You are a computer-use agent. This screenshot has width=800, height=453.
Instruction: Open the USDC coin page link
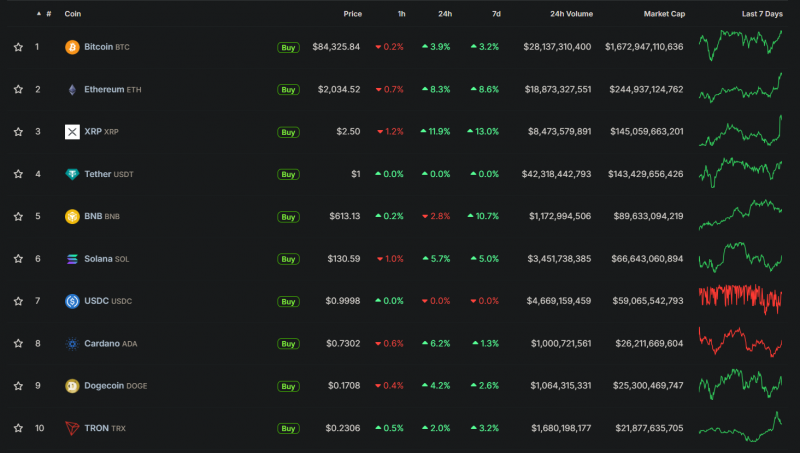point(108,301)
